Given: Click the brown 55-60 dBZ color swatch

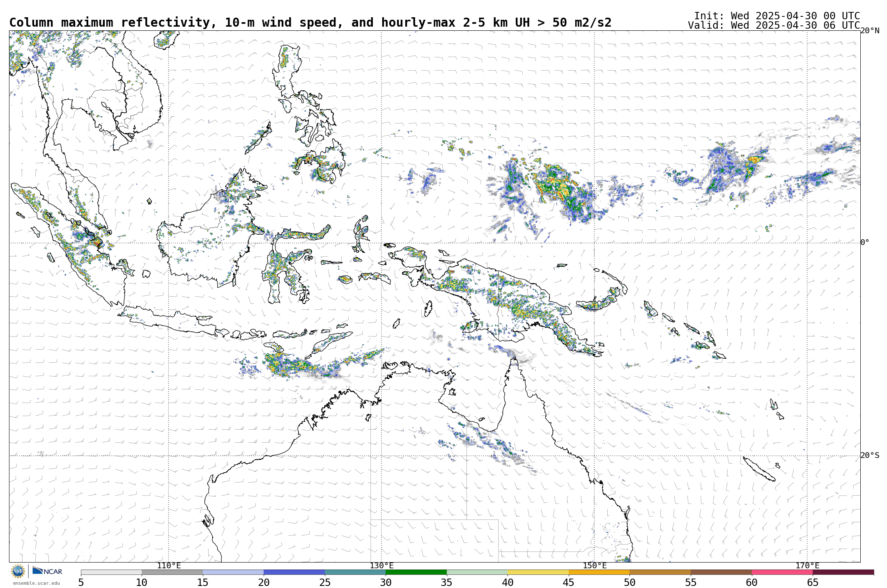Looking at the screenshot, I should [721, 572].
